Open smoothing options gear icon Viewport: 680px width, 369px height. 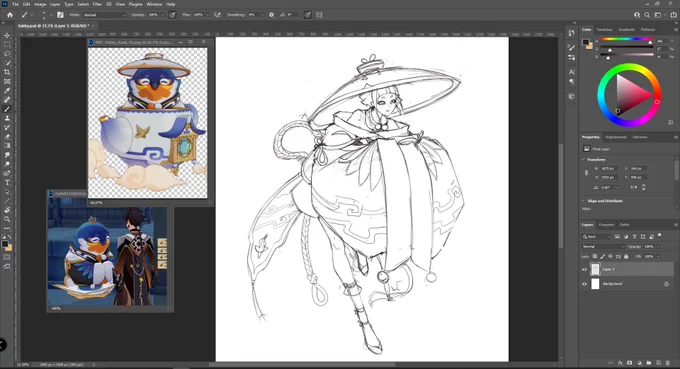point(271,15)
